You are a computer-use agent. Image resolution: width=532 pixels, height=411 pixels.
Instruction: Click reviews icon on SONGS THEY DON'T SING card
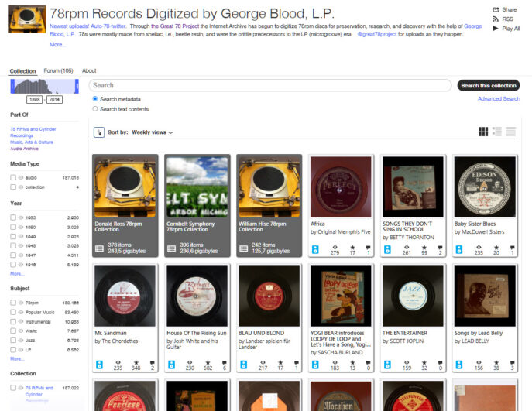click(x=440, y=248)
